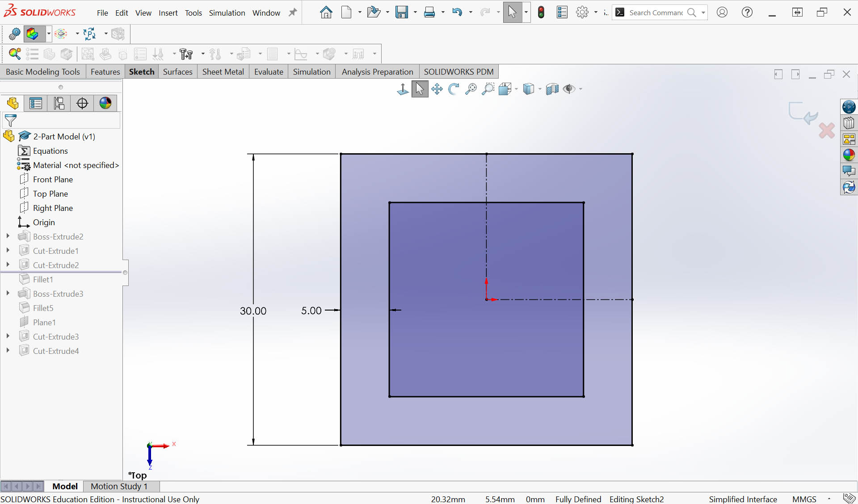Click the Section View icon

click(552, 89)
